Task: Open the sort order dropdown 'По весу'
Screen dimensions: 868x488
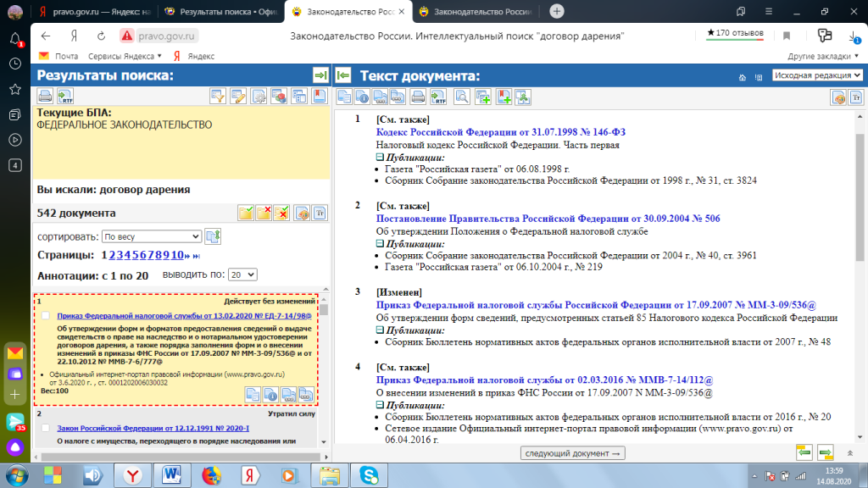Action: pos(151,236)
